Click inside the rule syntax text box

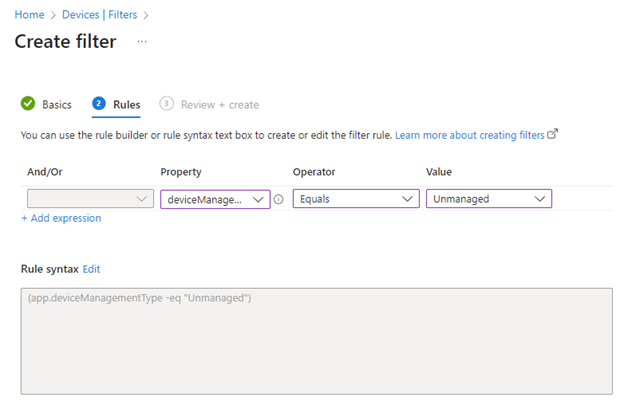click(x=316, y=340)
